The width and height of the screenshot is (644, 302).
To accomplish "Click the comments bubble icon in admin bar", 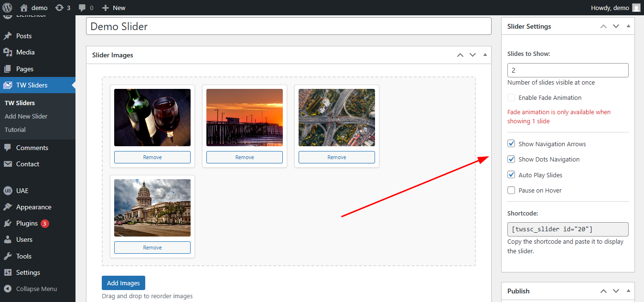I will tap(83, 8).
